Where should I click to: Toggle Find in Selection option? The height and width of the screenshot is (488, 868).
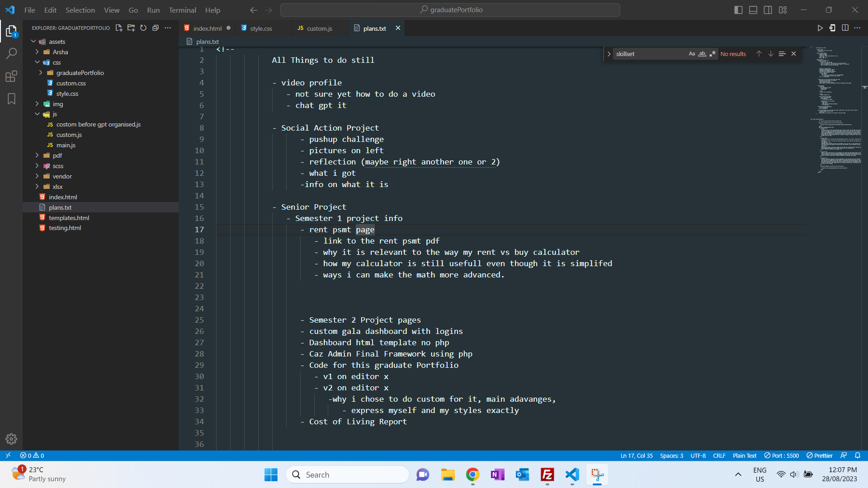point(782,54)
